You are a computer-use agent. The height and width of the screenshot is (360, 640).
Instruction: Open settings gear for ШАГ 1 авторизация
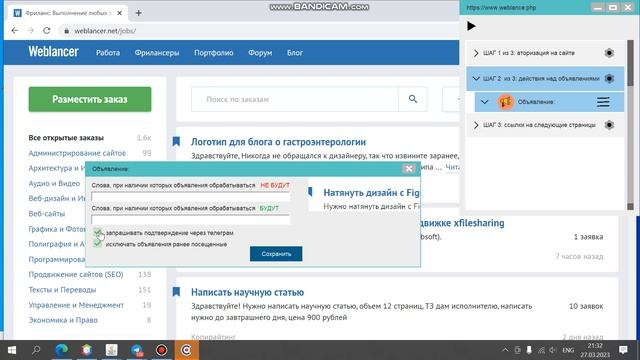pos(609,53)
